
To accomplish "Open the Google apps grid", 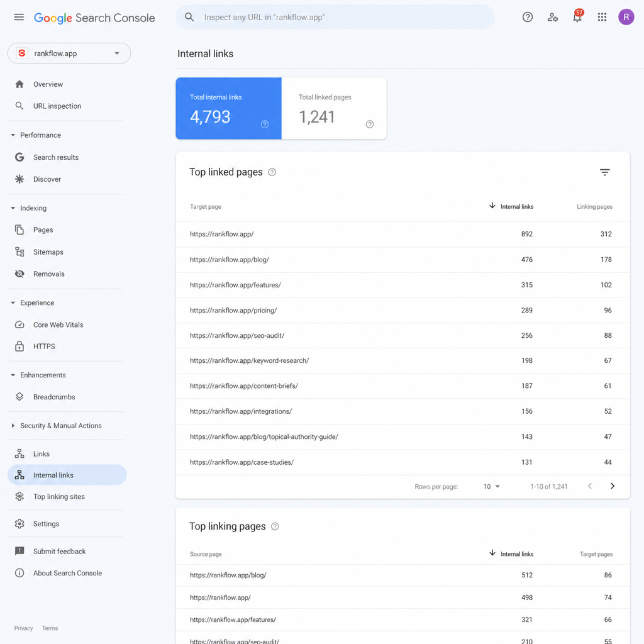I will [602, 17].
